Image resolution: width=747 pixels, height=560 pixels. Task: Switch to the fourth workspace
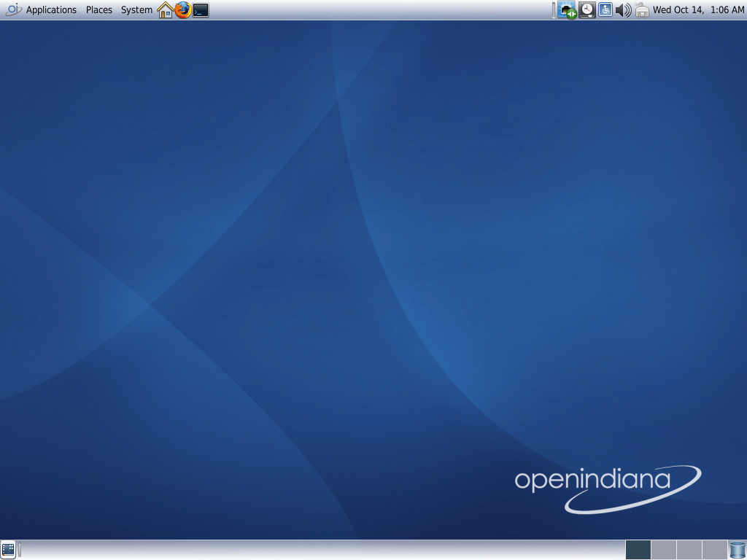[x=715, y=550]
